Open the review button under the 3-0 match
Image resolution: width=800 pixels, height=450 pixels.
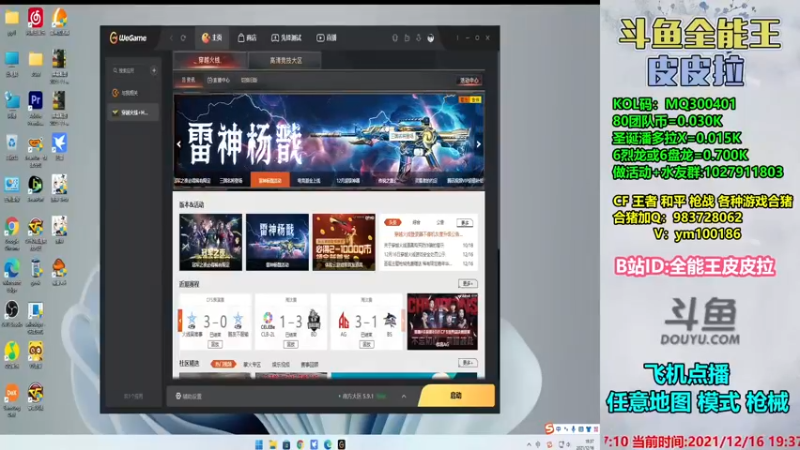(x=215, y=344)
